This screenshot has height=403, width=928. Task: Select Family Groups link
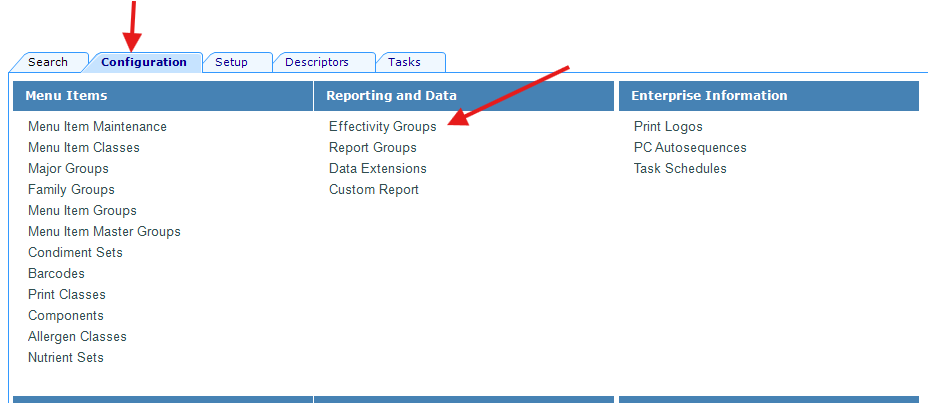click(x=71, y=190)
